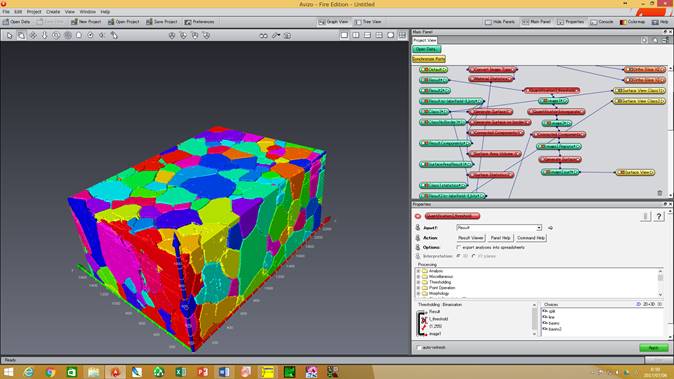Select the arrow interact tool in viewer toolbar
Screen dimensions: 674x379
(9, 36)
